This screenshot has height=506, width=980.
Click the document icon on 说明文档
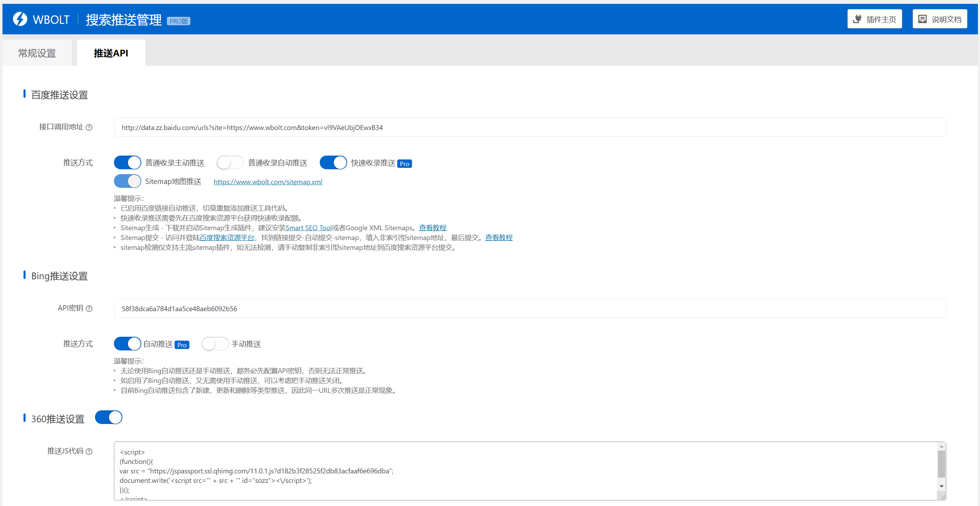pos(922,19)
